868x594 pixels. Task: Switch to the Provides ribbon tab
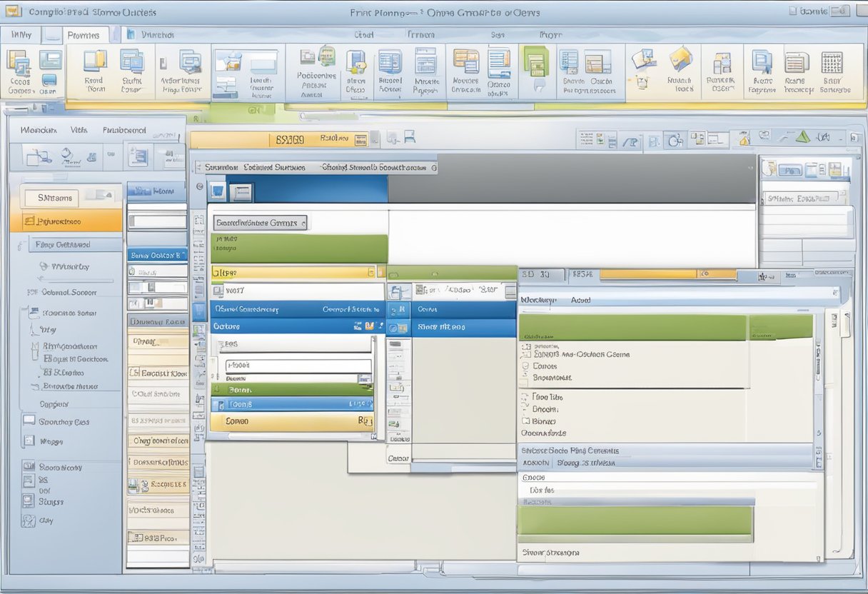click(84, 34)
